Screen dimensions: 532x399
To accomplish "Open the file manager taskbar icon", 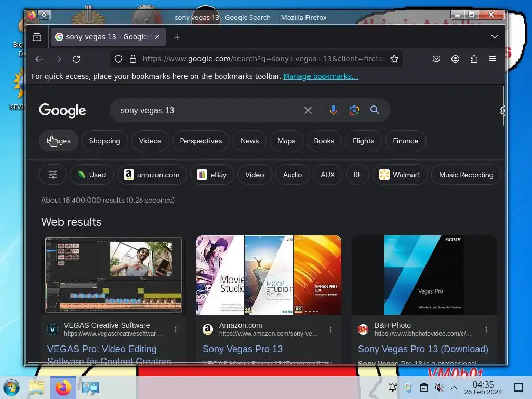I will pyautogui.click(x=36, y=388).
